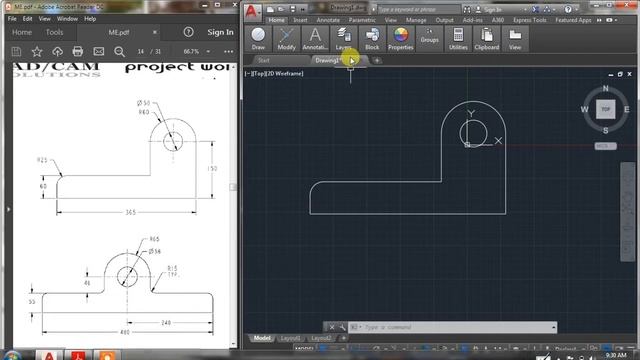Toggle the MODEL space status bar button

coord(304,349)
